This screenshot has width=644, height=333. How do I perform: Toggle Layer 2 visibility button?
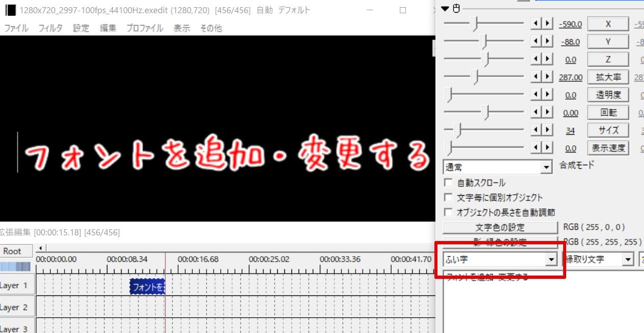17,307
